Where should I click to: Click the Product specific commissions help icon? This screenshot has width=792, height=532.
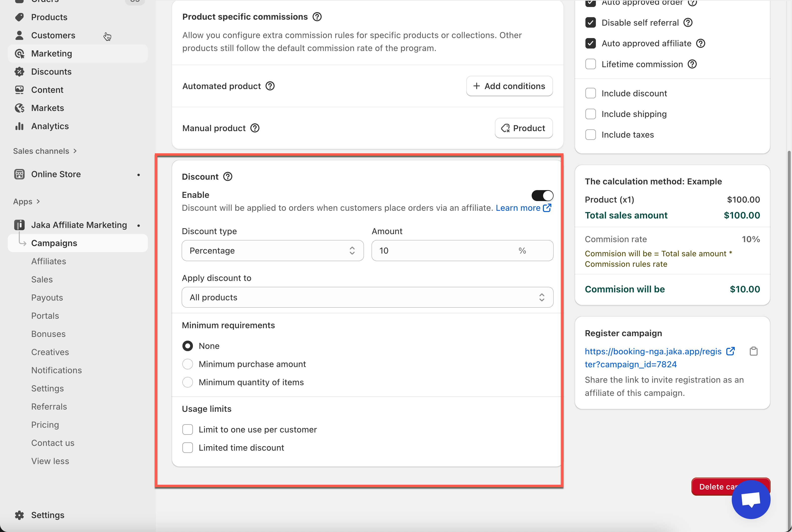pyautogui.click(x=317, y=17)
